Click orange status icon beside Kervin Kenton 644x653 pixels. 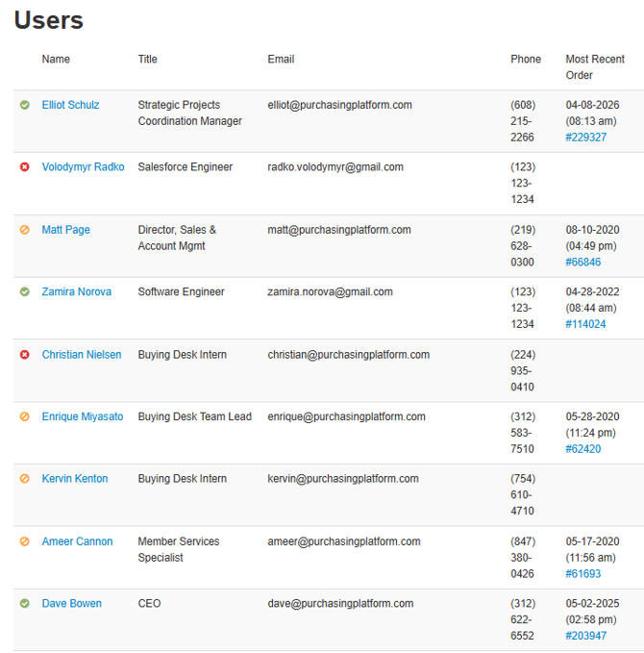click(25, 479)
